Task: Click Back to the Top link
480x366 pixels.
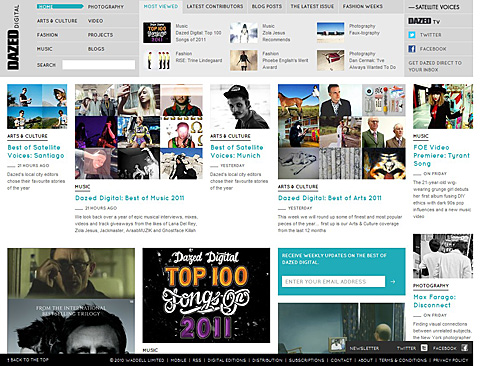Action: (x=28, y=360)
